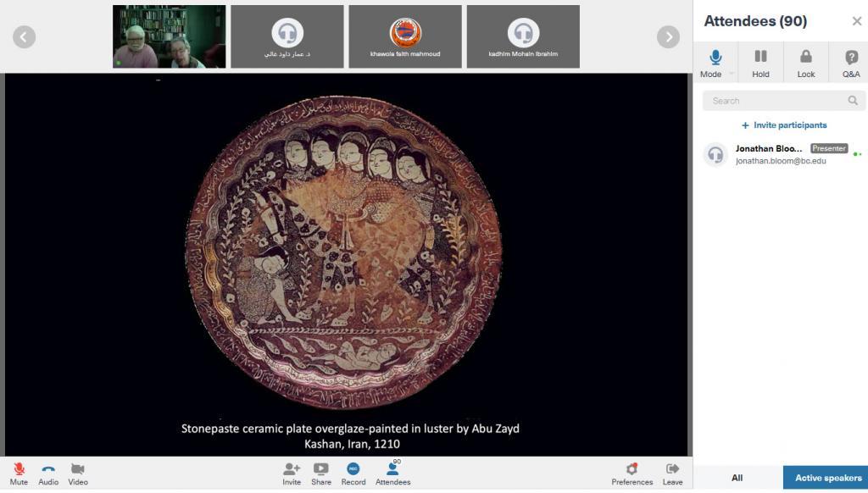Toggle the Video camera
Image resolution: width=868 pixels, height=493 pixels.
[78, 469]
